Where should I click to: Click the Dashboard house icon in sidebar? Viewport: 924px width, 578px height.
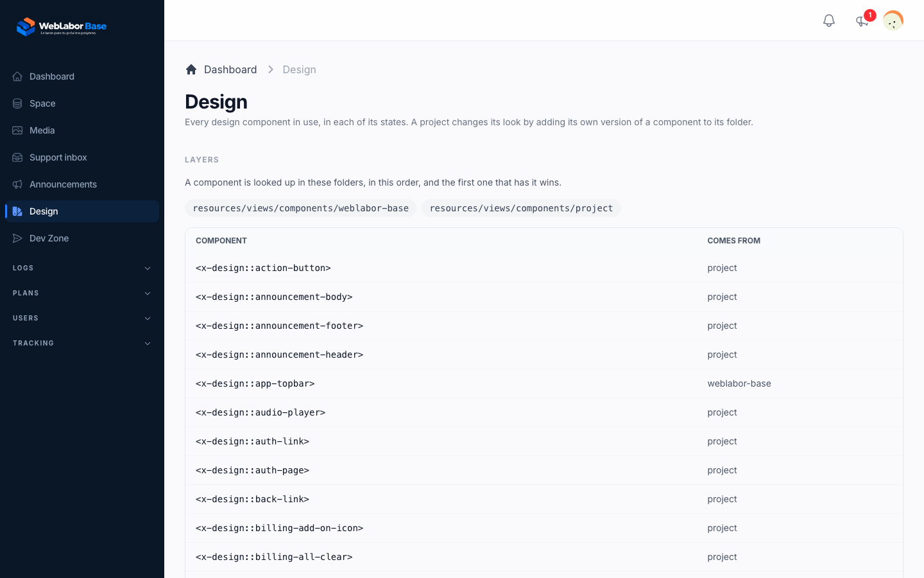17,76
